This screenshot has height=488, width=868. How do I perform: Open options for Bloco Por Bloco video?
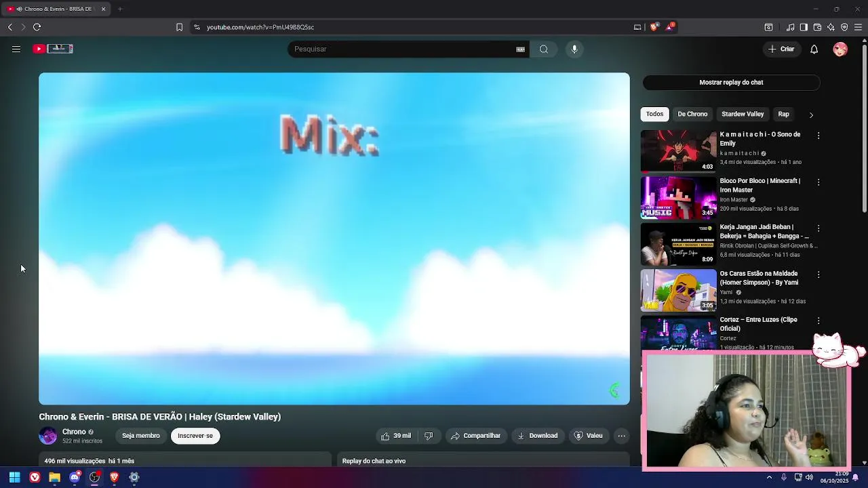click(818, 182)
